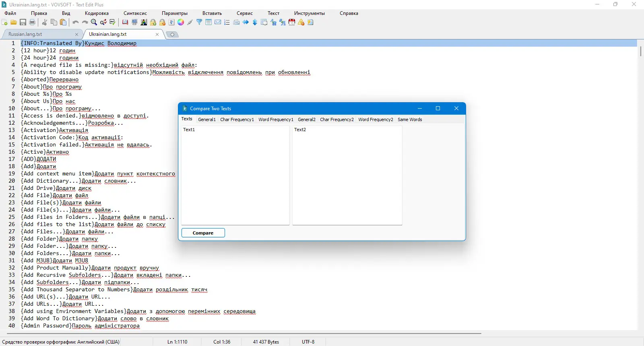Open the Текст menu
This screenshot has height=346, width=644.
(x=274, y=13)
